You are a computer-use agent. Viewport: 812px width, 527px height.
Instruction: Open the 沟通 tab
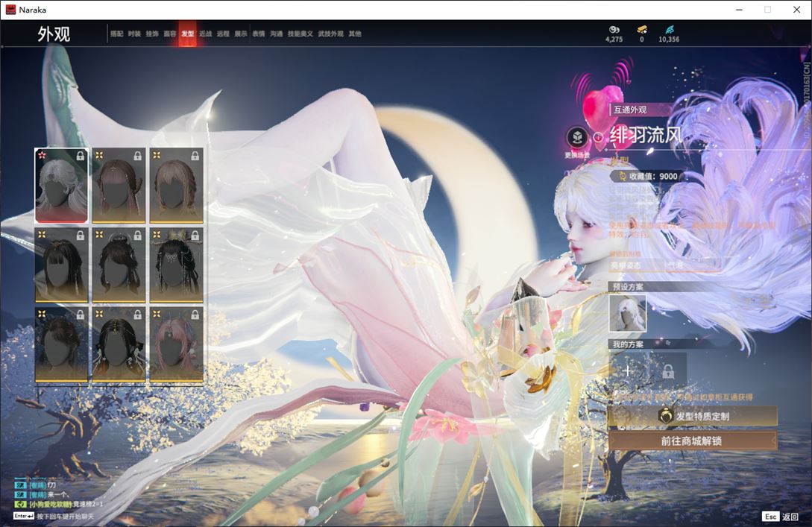click(x=276, y=34)
